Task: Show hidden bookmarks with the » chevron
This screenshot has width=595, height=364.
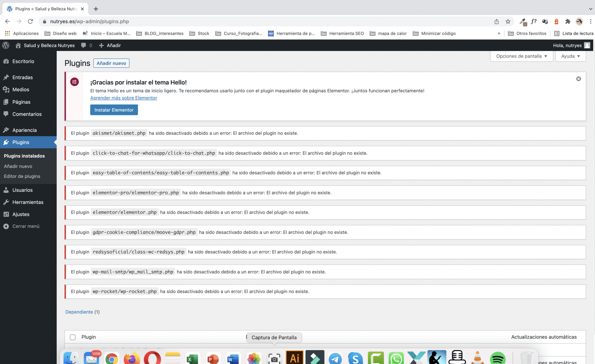Action: pos(499,33)
